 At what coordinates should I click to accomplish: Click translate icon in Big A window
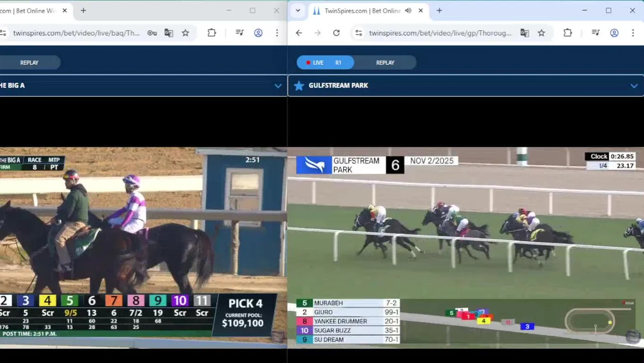169,33
